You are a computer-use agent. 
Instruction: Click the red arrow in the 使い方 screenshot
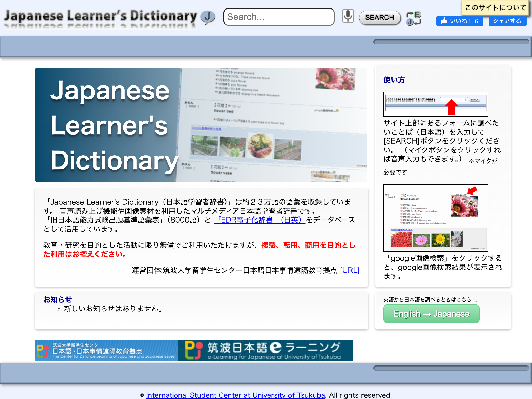click(x=451, y=107)
